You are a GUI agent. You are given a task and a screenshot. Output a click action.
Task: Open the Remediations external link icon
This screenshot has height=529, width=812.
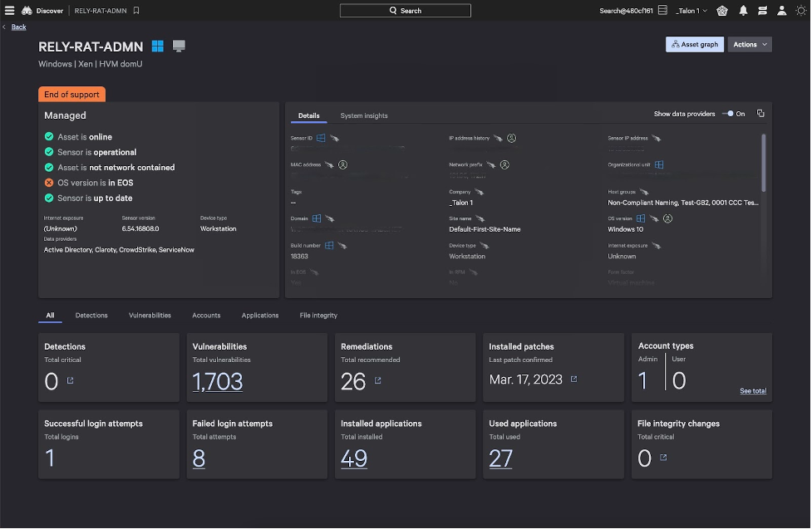click(x=377, y=380)
